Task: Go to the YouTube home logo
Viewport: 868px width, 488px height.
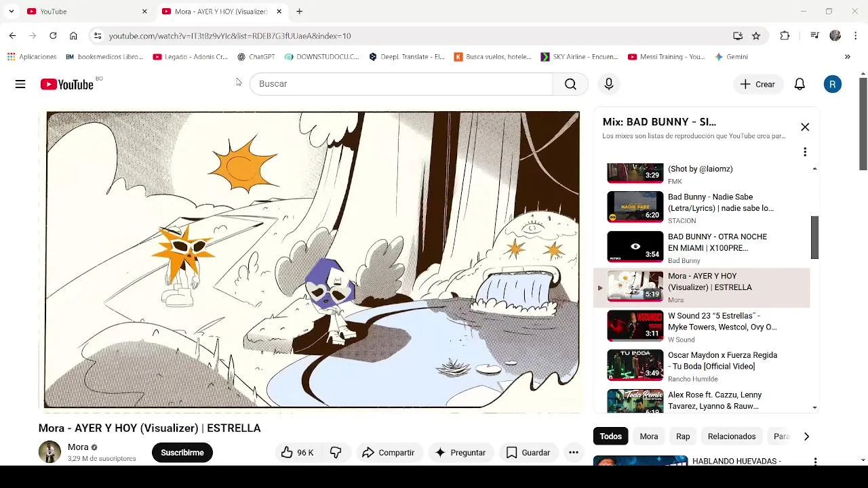Action: point(66,84)
